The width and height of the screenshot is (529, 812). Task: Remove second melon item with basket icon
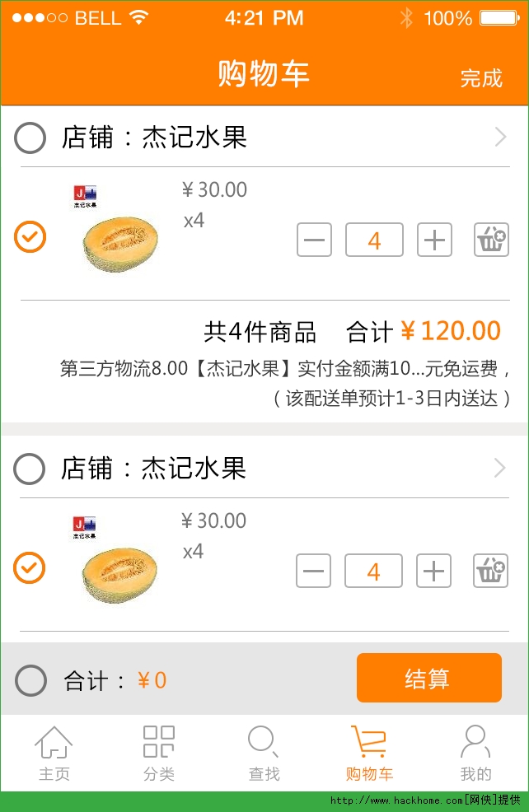[490, 571]
